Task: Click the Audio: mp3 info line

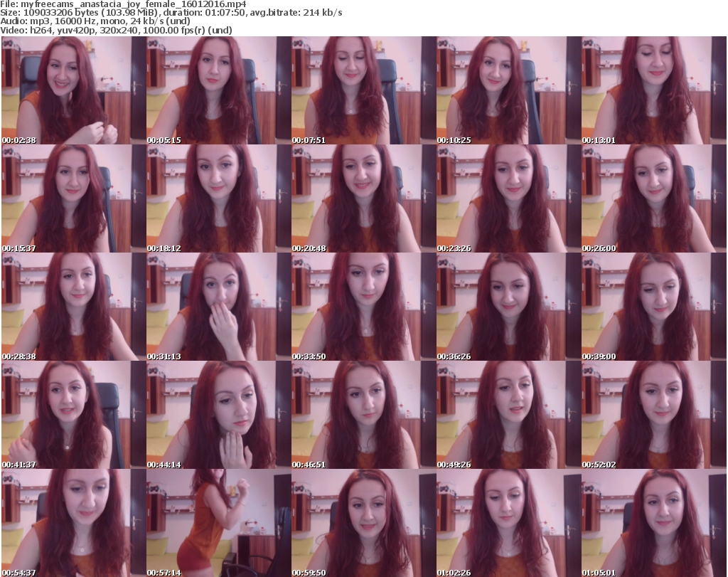Action: point(95,21)
